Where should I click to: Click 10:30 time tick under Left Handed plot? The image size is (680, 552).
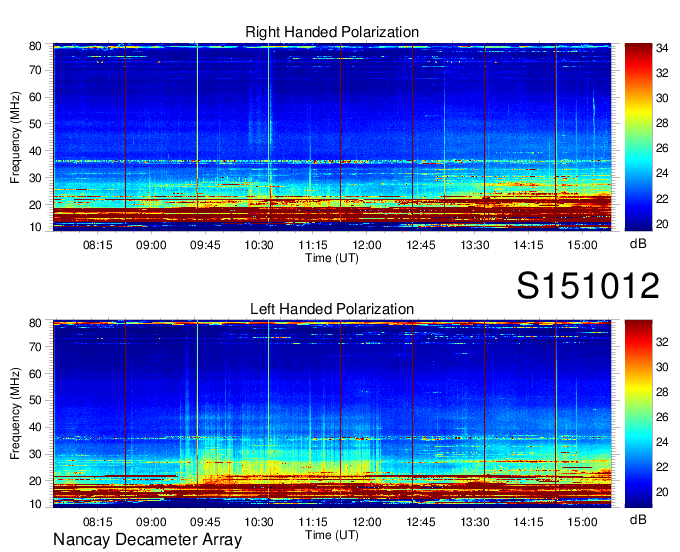[x=259, y=522]
